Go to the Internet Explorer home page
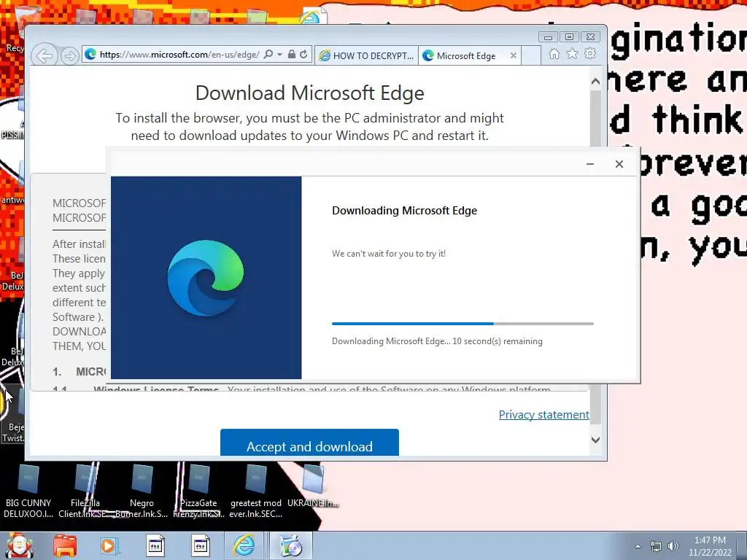The height and width of the screenshot is (560, 747). pyautogui.click(x=554, y=54)
